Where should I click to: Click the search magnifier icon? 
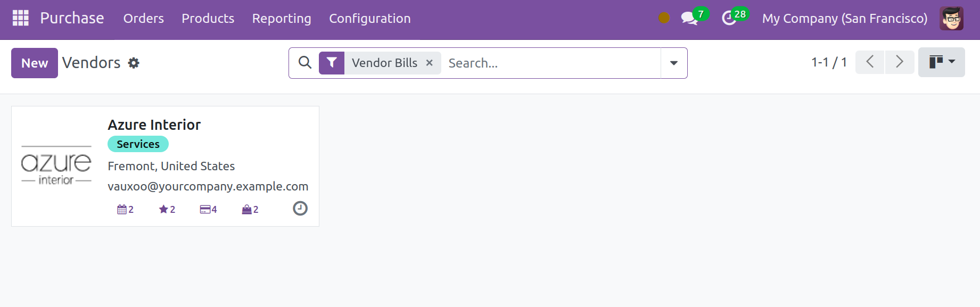305,63
